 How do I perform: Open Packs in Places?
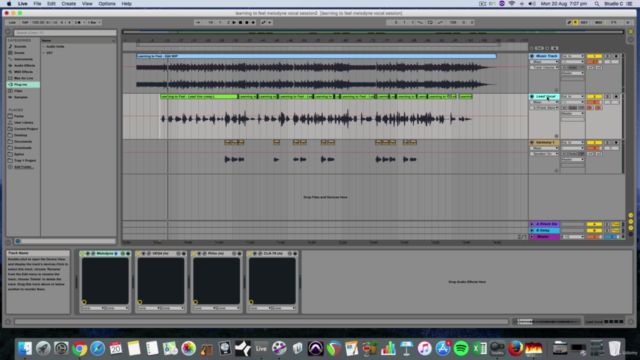pyautogui.click(x=19, y=116)
